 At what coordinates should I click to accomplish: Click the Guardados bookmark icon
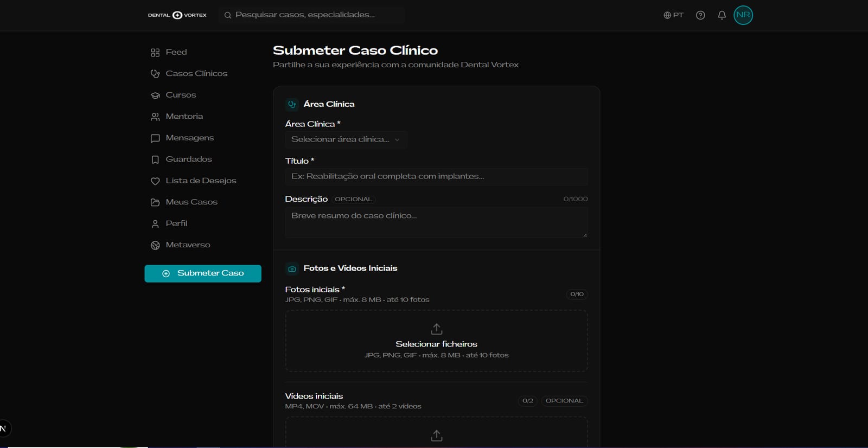point(155,159)
